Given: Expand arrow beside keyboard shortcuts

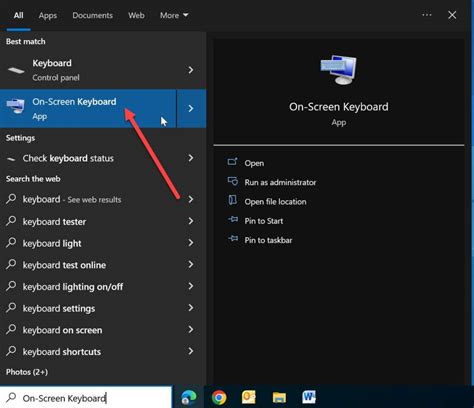Looking at the screenshot, I should tap(191, 351).
